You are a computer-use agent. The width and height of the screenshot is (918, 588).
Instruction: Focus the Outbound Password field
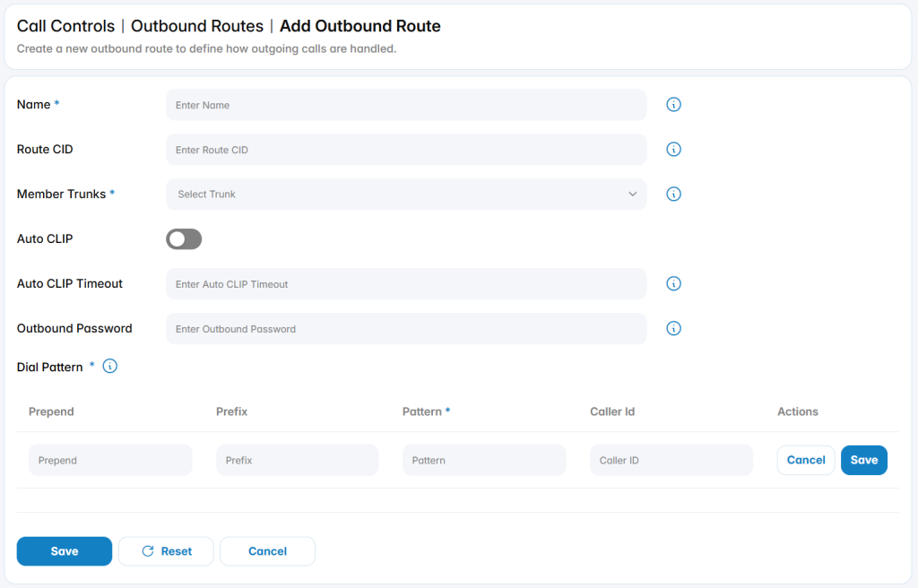(x=406, y=329)
